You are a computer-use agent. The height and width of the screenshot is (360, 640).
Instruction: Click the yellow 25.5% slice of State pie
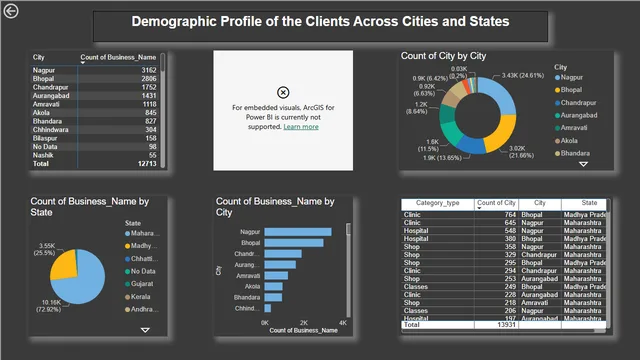(x=64, y=264)
